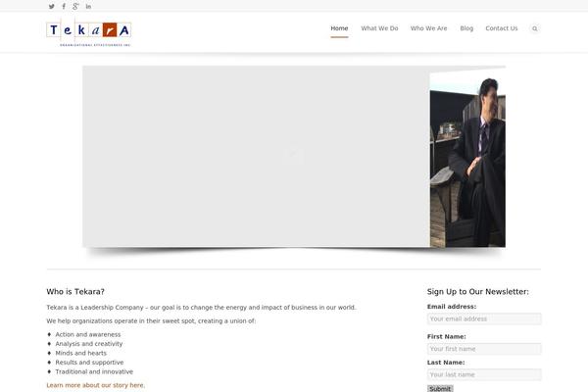The height and width of the screenshot is (392, 588).
Task: Click the Action and awareness list item
Action: 88,334
